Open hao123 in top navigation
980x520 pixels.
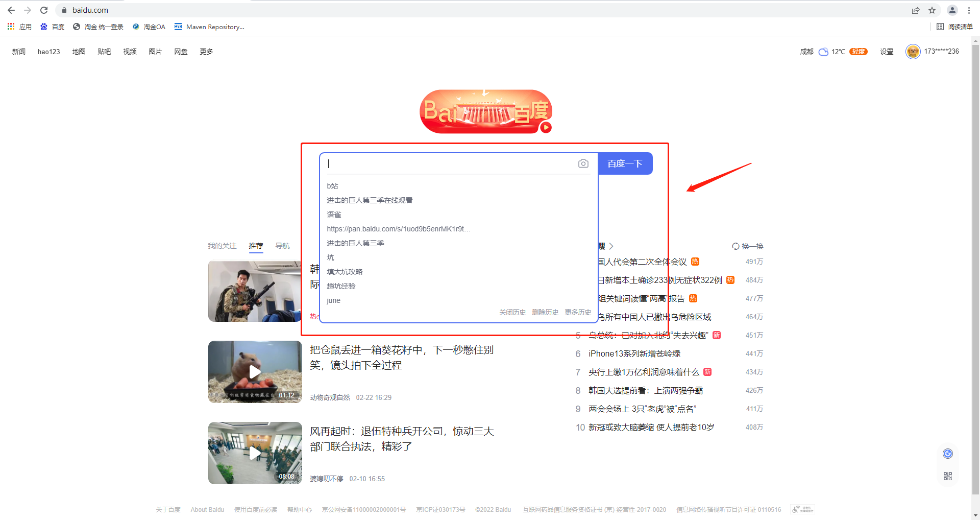click(x=48, y=52)
